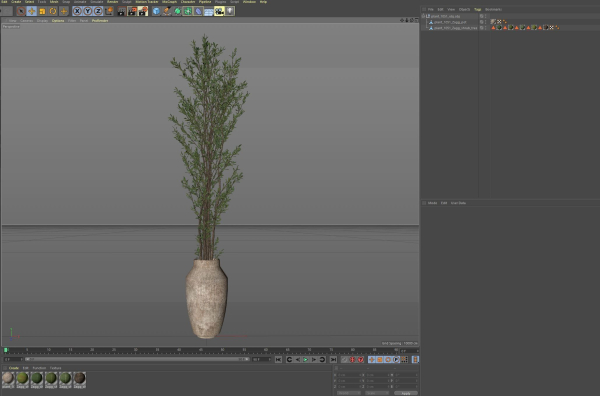
Task: Select the plant_1051_2xgg_shrub_tree object
Action: pos(455,28)
